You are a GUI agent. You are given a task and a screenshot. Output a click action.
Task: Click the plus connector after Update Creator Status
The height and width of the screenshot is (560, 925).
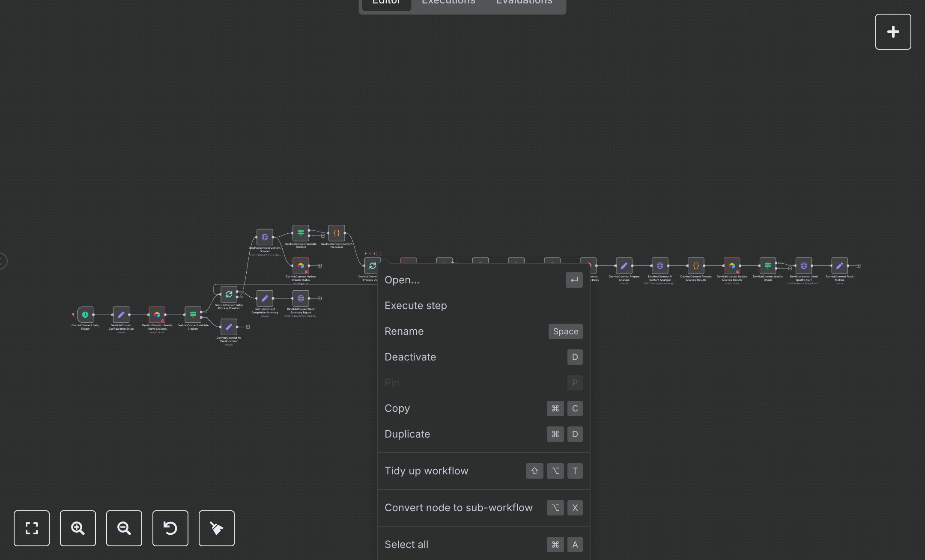[x=320, y=265]
